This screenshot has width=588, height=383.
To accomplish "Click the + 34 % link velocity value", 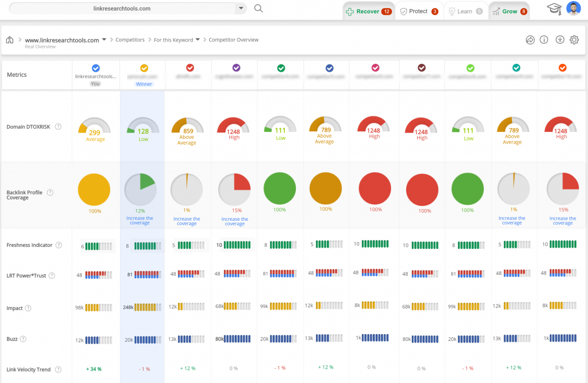I will [x=94, y=369].
